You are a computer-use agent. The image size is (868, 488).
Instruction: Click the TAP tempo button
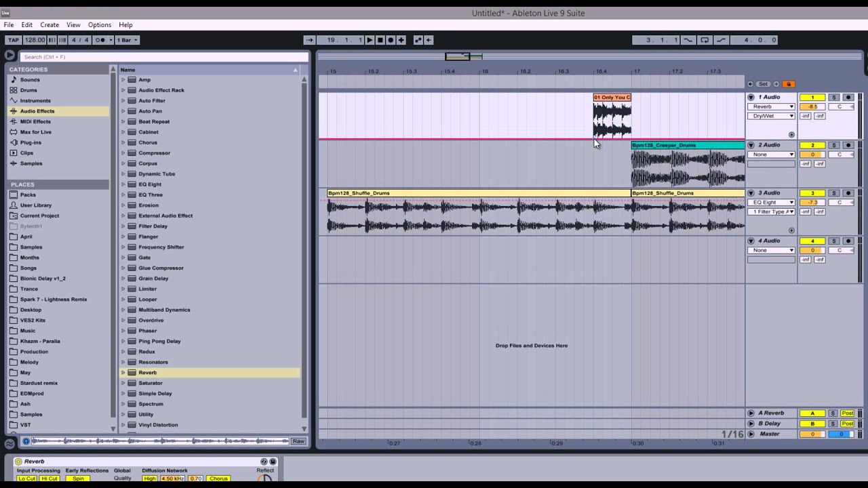tap(13, 40)
